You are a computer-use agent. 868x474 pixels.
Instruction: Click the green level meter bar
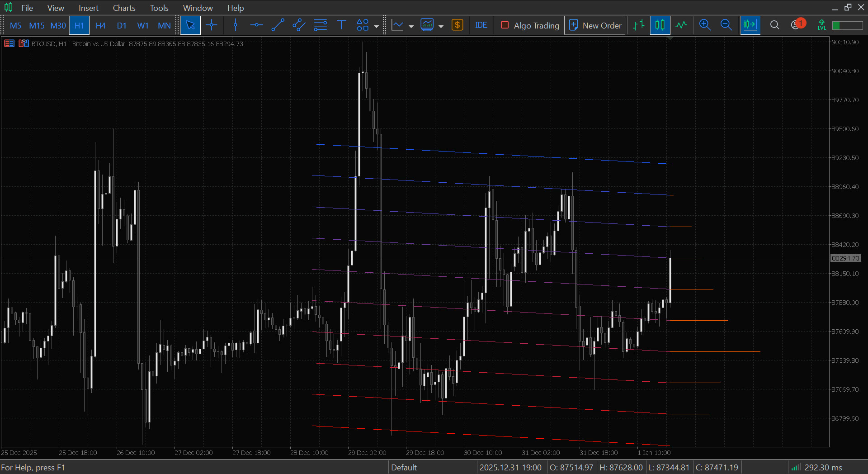pyautogui.click(x=848, y=25)
